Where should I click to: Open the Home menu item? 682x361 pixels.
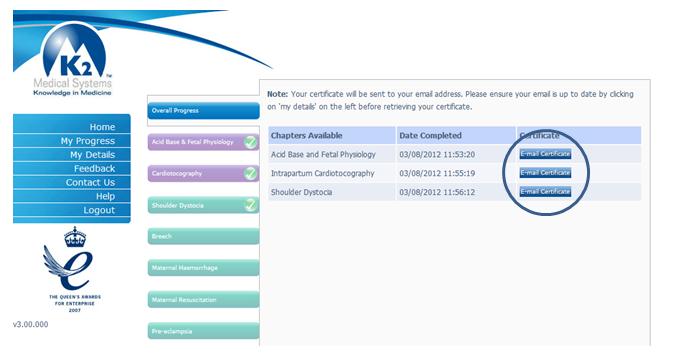pyautogui.click(x=72, y=127)
